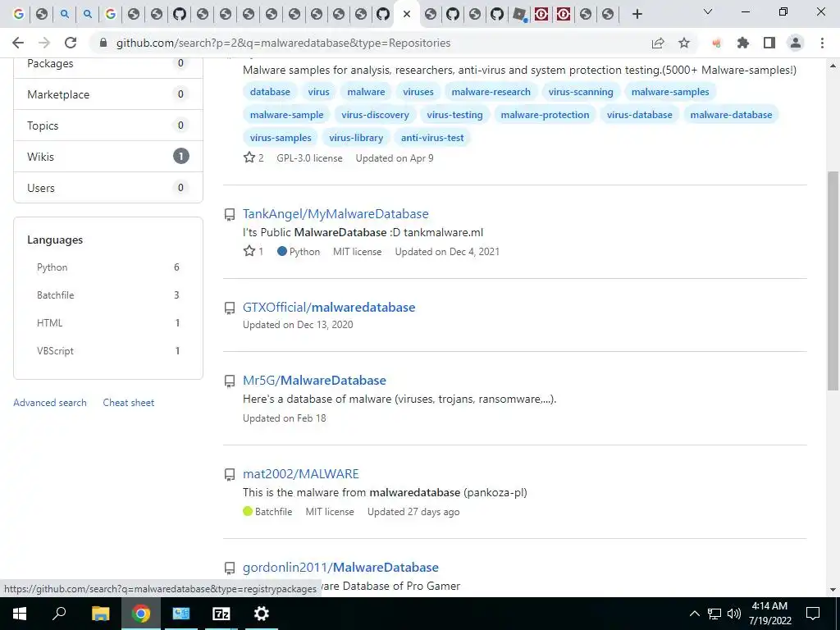840x630 pixels.
Task: Click the Wikis result count badge 1
Action: pos(181,157)
